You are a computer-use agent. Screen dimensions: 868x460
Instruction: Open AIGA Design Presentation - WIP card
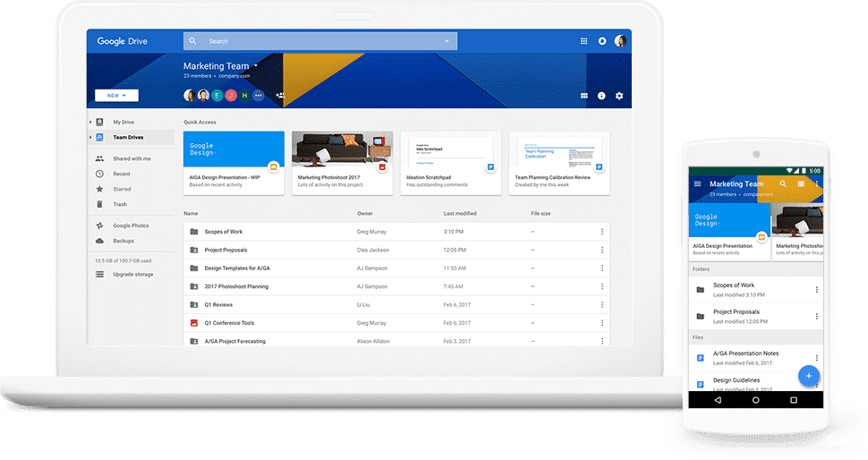pos(234,163)
